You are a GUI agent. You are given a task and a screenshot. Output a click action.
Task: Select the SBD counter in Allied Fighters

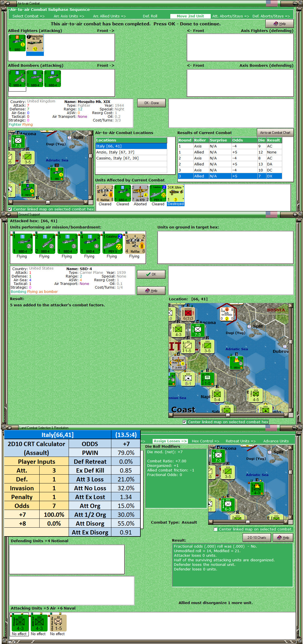17,43
